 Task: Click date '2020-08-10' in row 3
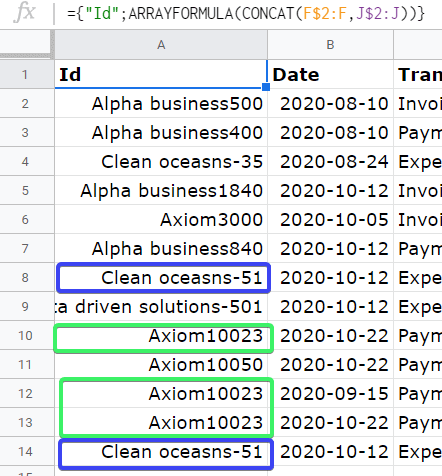330,133
